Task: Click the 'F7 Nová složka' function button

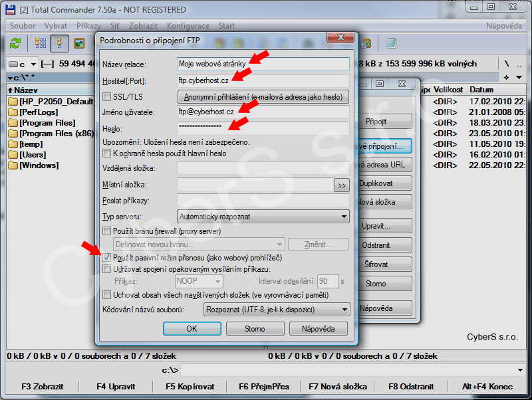Action: point(338,387)
